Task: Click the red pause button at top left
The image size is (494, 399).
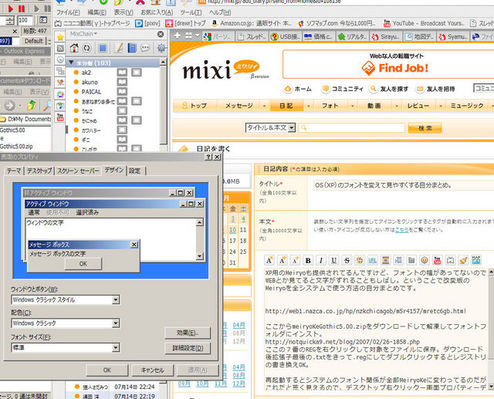Action: [22, 8]
